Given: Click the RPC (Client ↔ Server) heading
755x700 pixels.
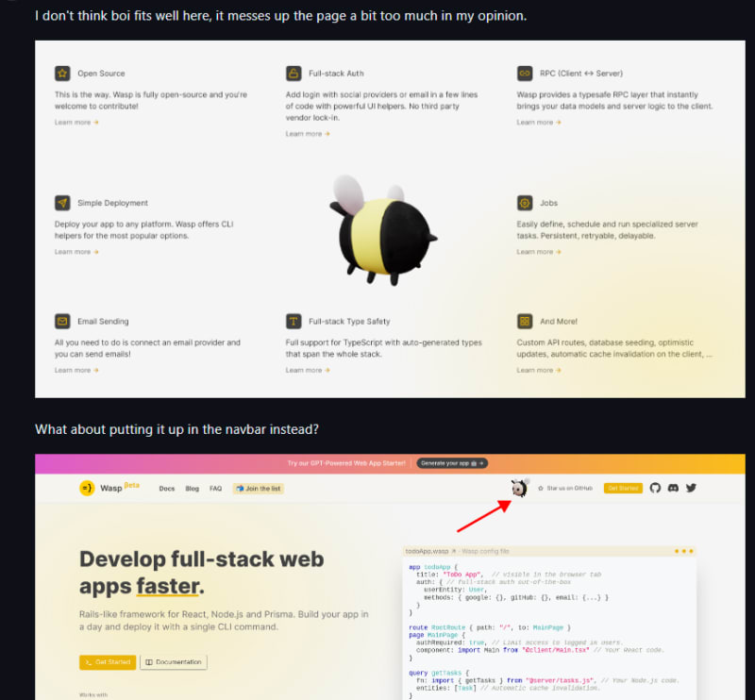Looking at the screenshot, I should [581, 74].
